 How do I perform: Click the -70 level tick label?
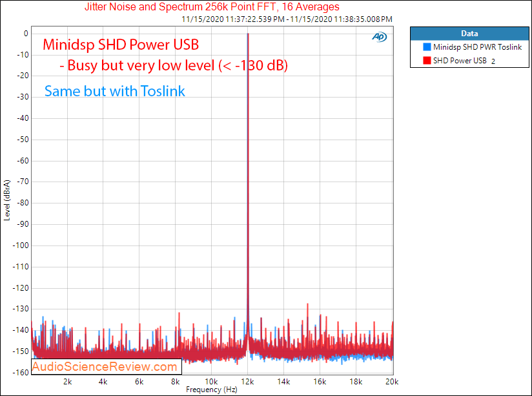[23, 182]
